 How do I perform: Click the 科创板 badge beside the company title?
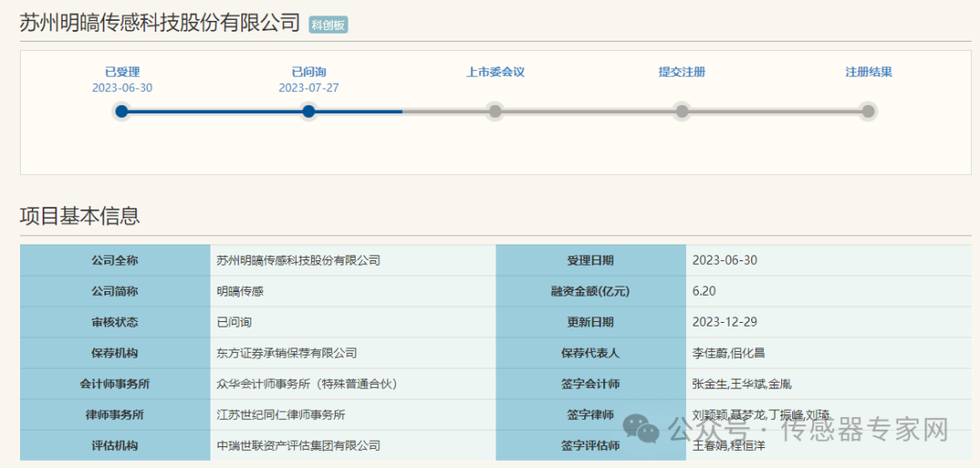[x=328, y=25]
